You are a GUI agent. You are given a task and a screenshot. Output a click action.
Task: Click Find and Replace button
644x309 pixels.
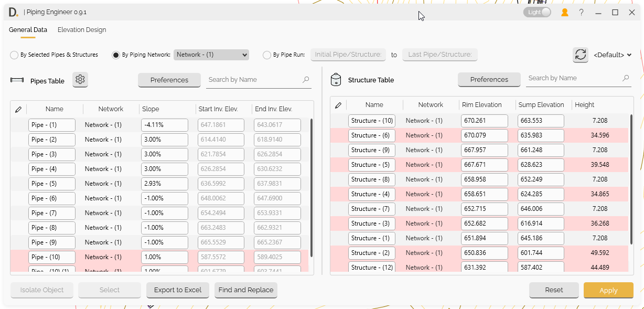(x=246, y=290)
